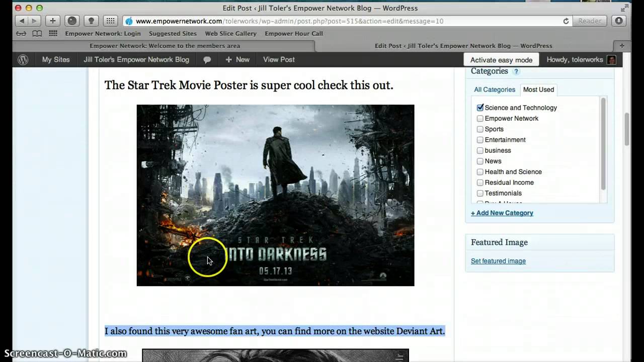The height and width of the screenshot is (362, 644).
Task: Open Web Slice Gallery bookmark
Action: pos(230,34)
